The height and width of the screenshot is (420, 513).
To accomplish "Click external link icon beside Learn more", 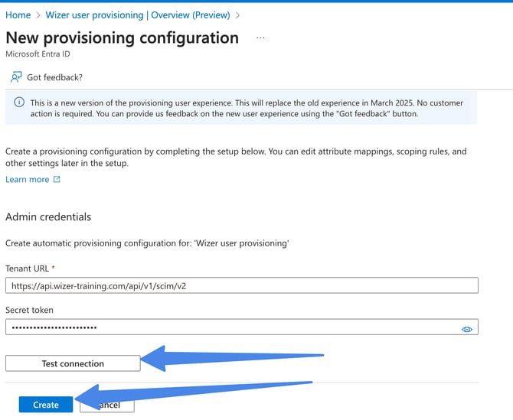I will [57, 179].
